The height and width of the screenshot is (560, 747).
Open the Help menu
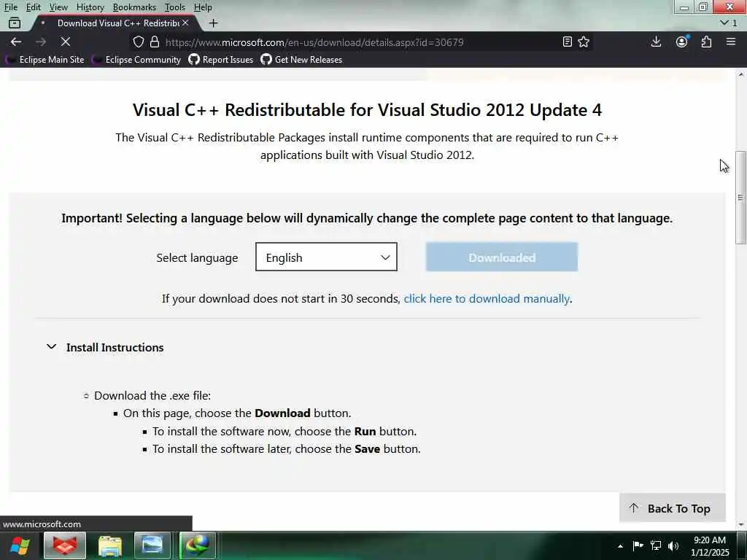203,7
